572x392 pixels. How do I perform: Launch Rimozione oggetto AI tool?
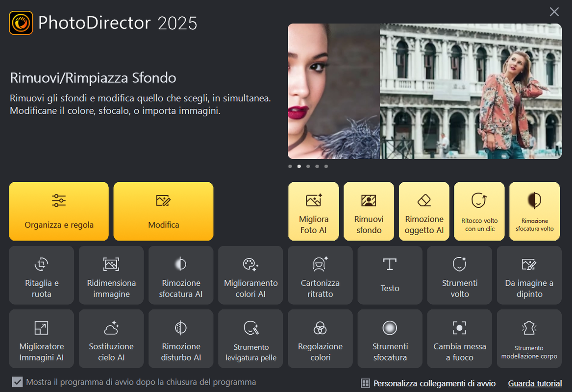tap(424, 211)
